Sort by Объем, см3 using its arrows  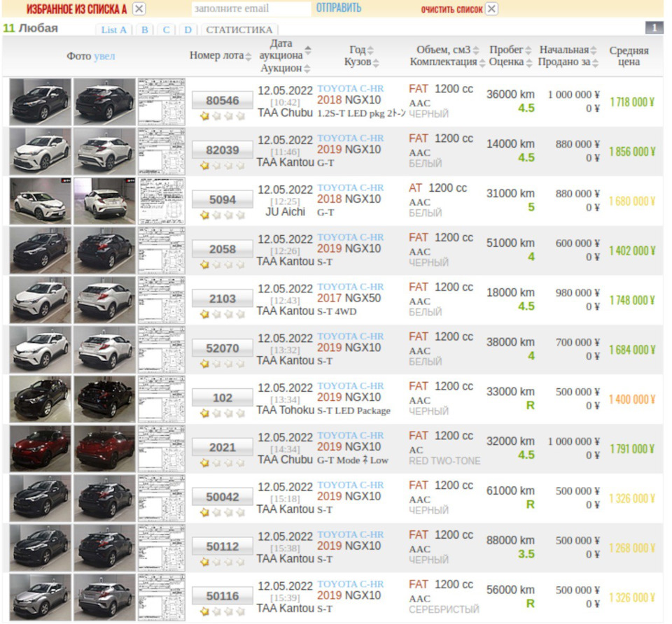[476, 50]
